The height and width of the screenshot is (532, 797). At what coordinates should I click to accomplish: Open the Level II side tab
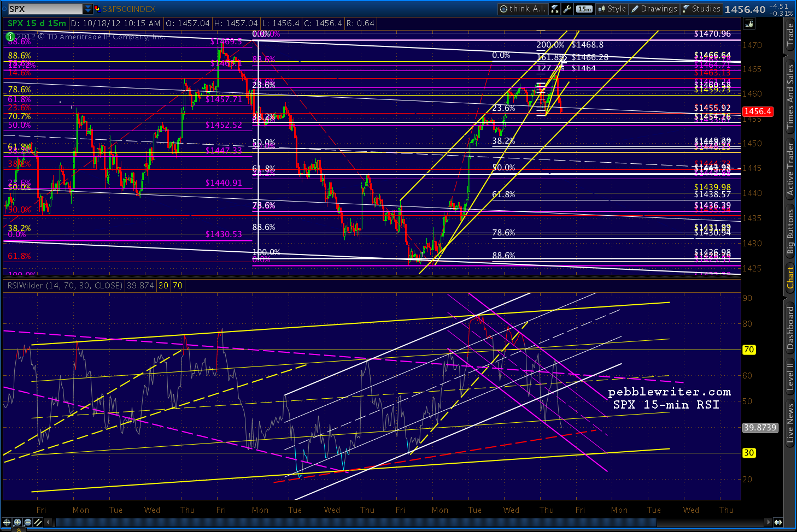click(x=790, y=376)
